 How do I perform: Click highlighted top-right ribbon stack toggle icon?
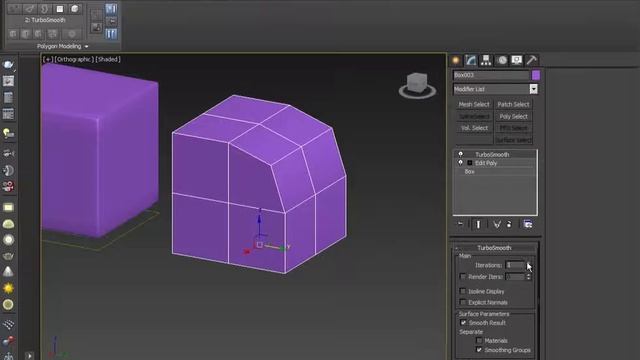click(x=111, y=9)
